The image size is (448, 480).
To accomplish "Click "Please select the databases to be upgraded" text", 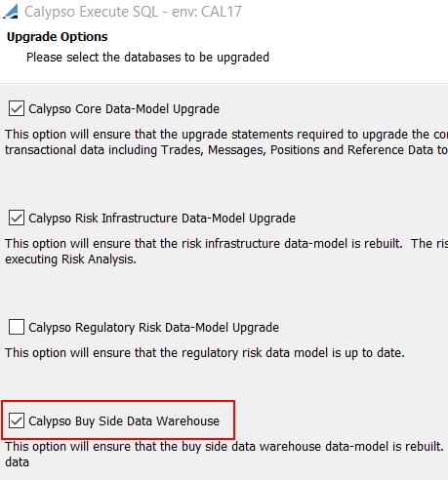I will click(x=147, y=58).
